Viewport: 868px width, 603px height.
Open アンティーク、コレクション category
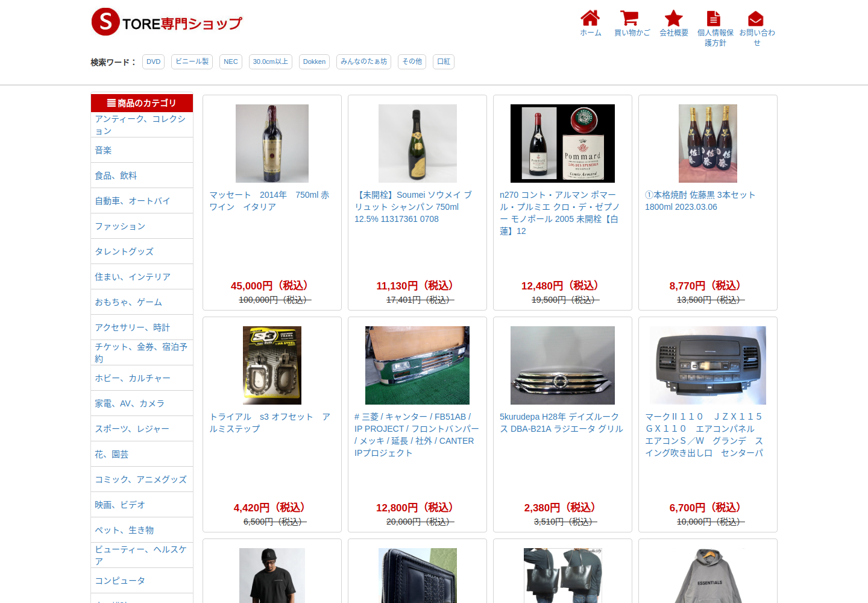click(142, 125)
